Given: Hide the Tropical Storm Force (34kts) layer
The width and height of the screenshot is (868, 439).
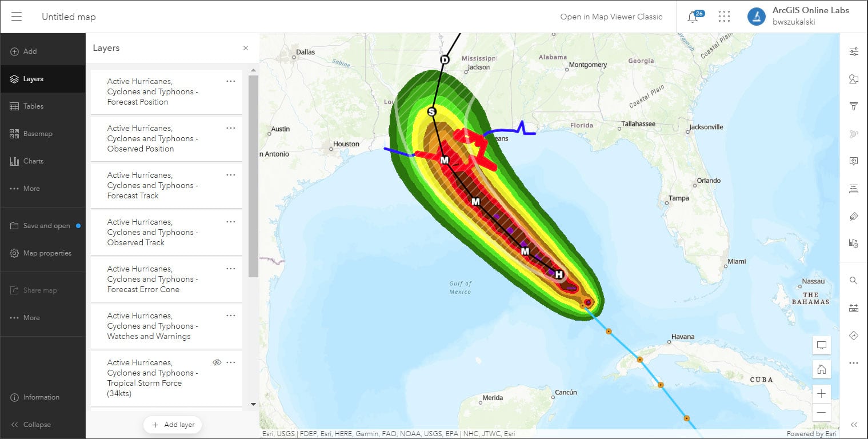Looking at the screenshot, I should tap(217, 362).
